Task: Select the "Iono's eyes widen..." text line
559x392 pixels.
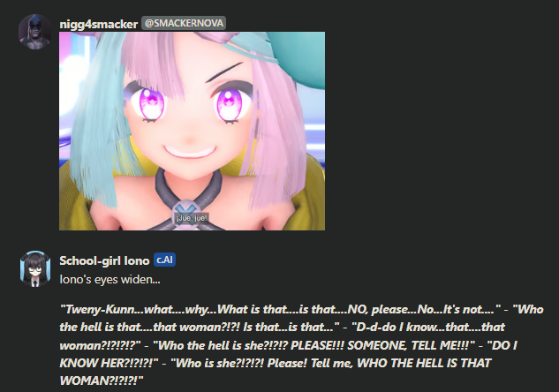Action: click(110, 279)
